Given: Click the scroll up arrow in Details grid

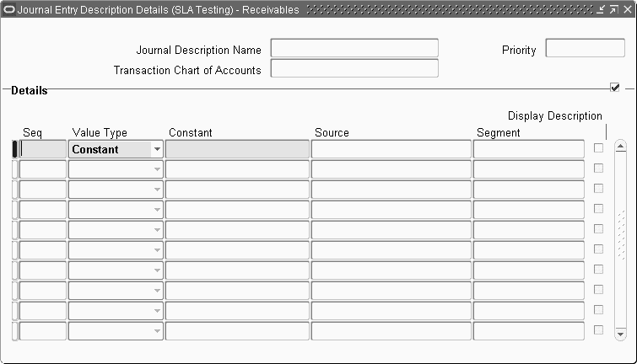Looking at the screenshot, I should click(x=620, y=146).
